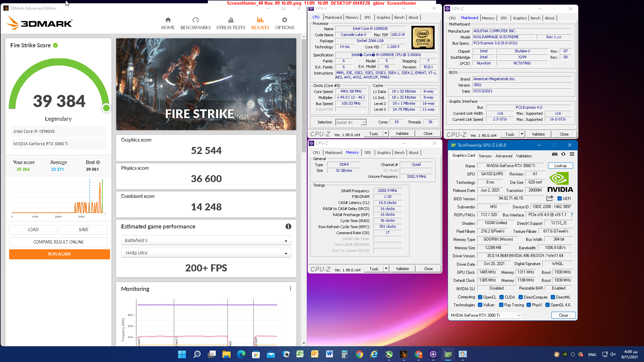Open Validation tab in GPU-Z

tap(524, 156)
